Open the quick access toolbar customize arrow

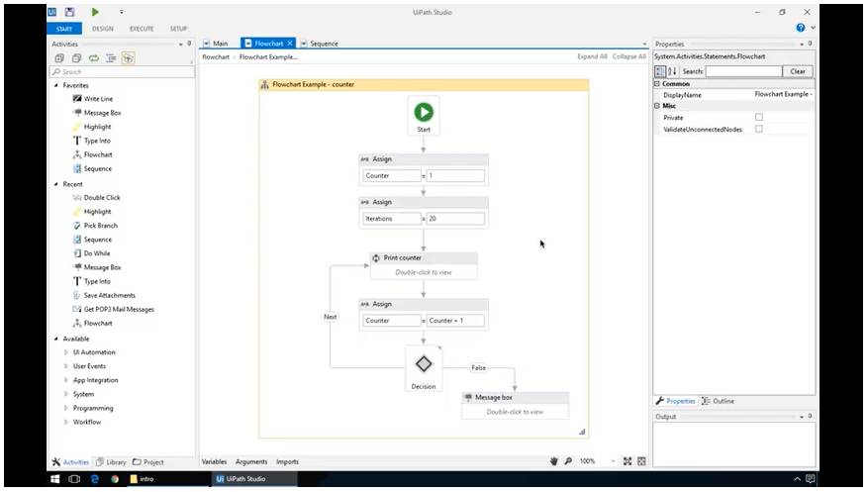[121, 12]
